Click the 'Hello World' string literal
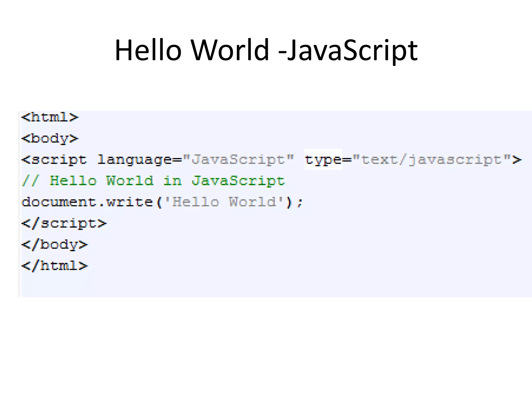Image resolution: width=532 pixels, height=399 pixels. click(x=224, y=202)
